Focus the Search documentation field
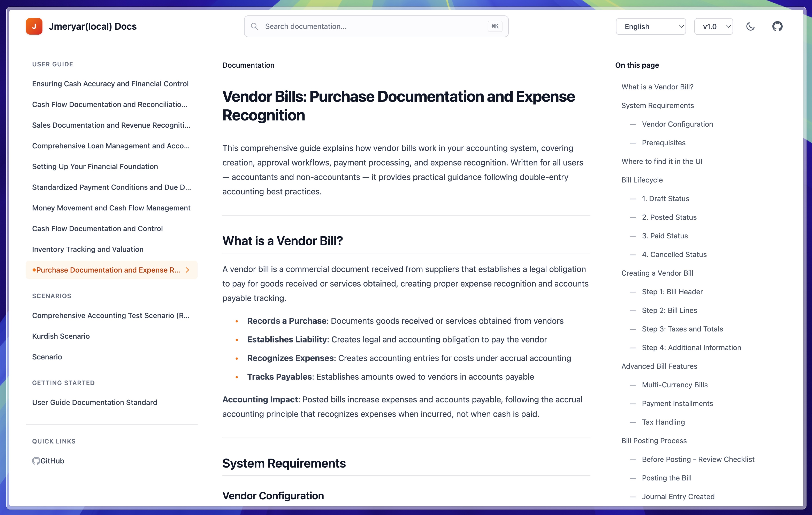 click(x=371, y=26)
